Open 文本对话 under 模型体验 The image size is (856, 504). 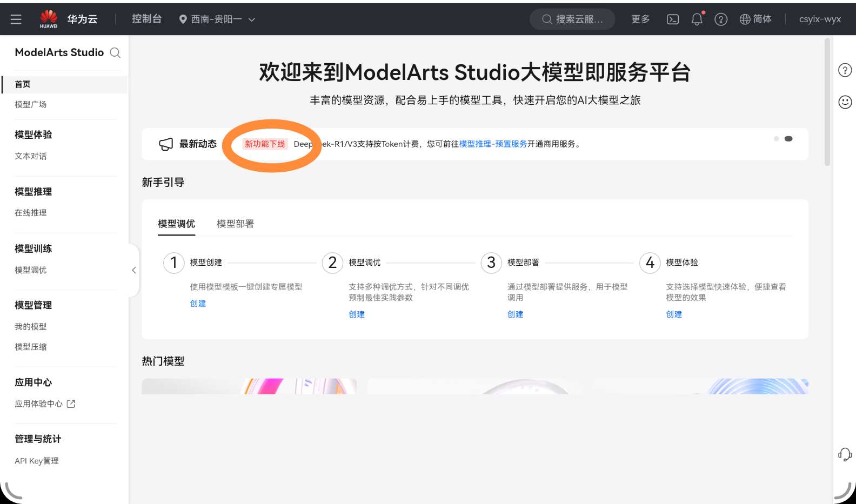(31, 156)
